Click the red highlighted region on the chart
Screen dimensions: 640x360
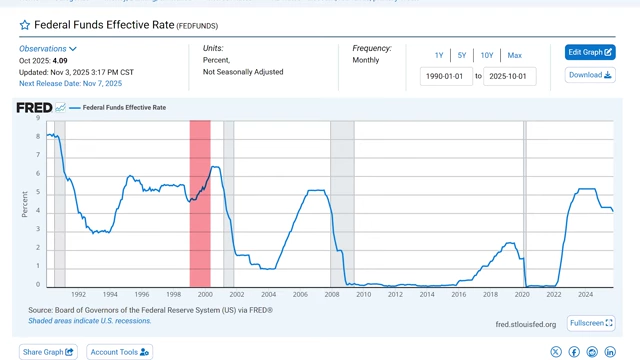point(200,204)
